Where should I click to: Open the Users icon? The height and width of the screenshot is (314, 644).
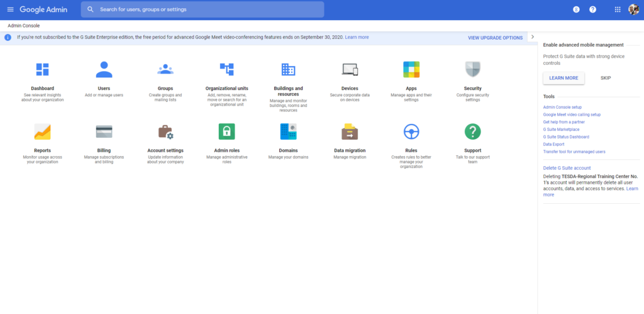104,69
